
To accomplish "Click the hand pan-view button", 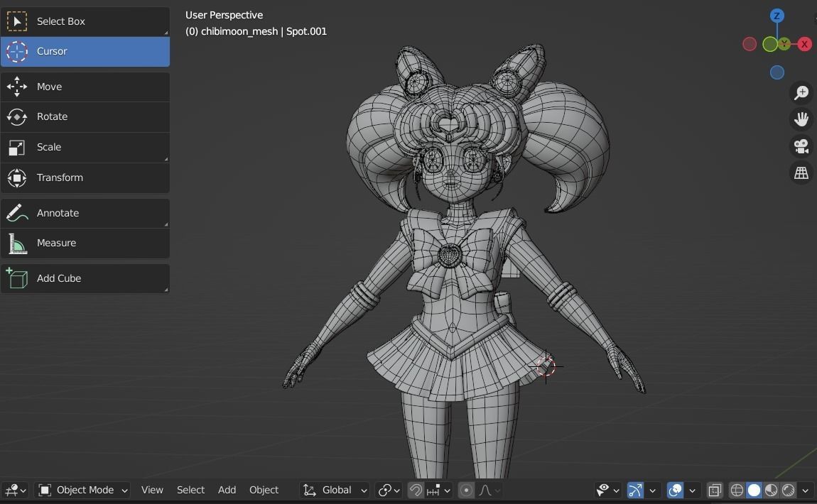I will [801, 119].
